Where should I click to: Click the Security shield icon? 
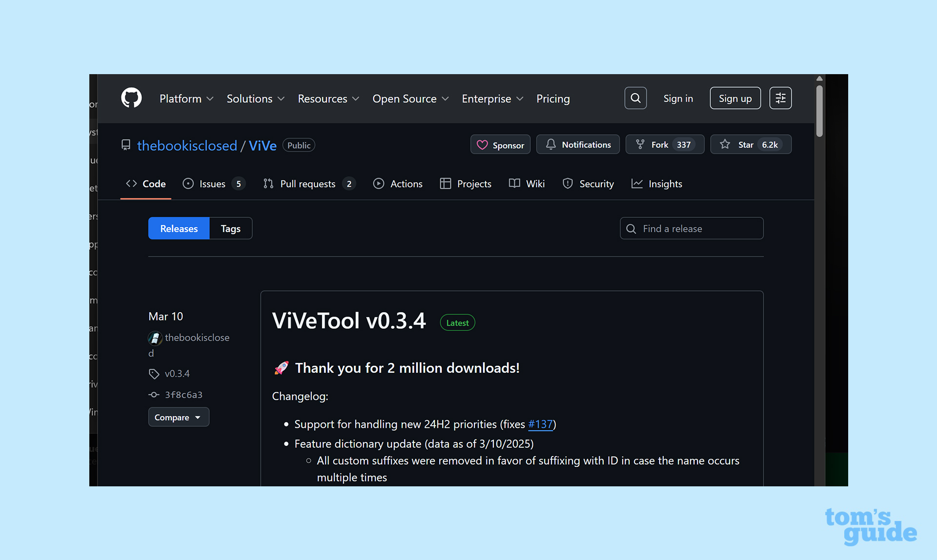tap(568, 183)
